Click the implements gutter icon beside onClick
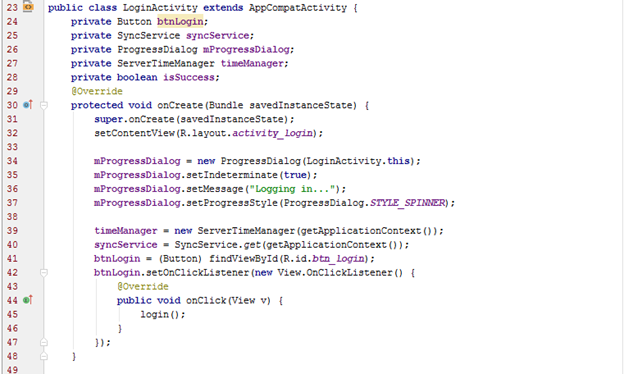Image resolution: width=624 pixels, height=374 pixels. coord(27,300)
